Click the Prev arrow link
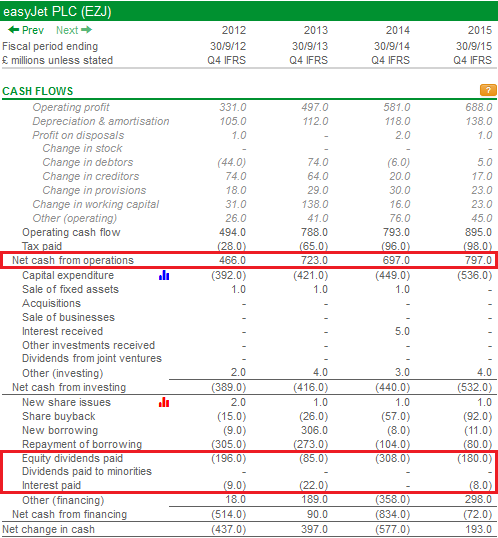 [x=26, y=30]
